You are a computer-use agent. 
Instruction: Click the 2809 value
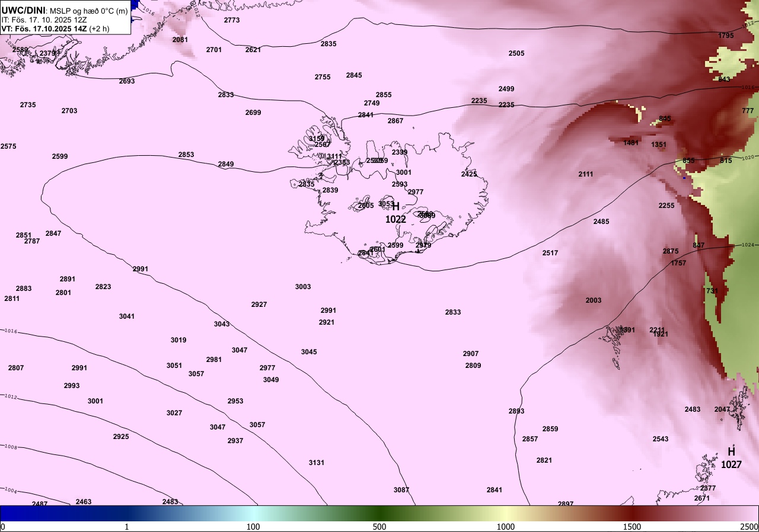point(473,366)
